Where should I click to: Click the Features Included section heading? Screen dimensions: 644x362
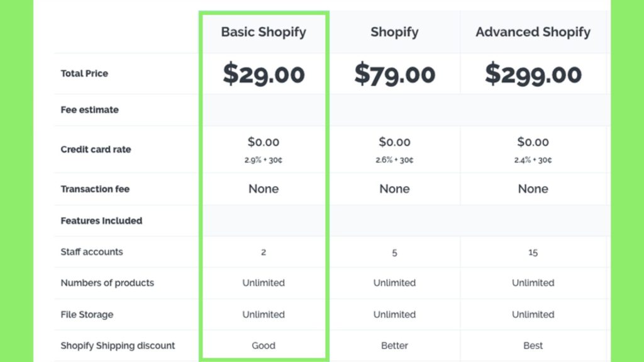pyautogui.click(x=101, y=221)
